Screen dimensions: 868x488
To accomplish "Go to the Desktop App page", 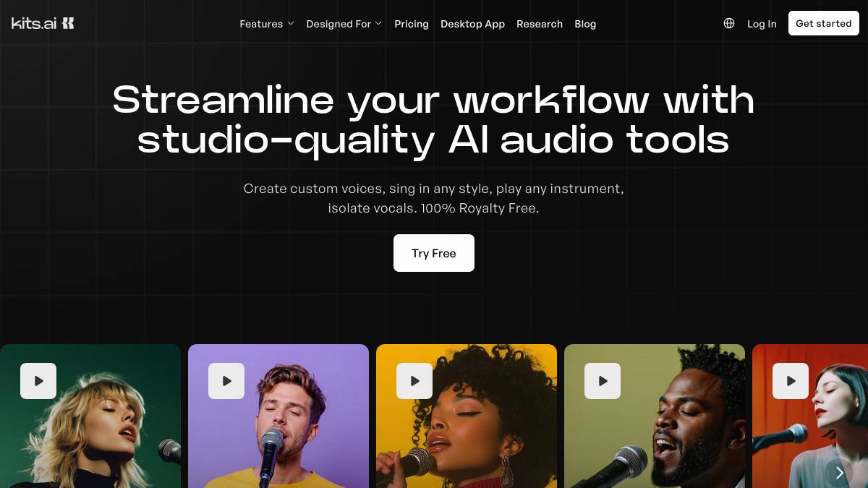I will (472, 24).
